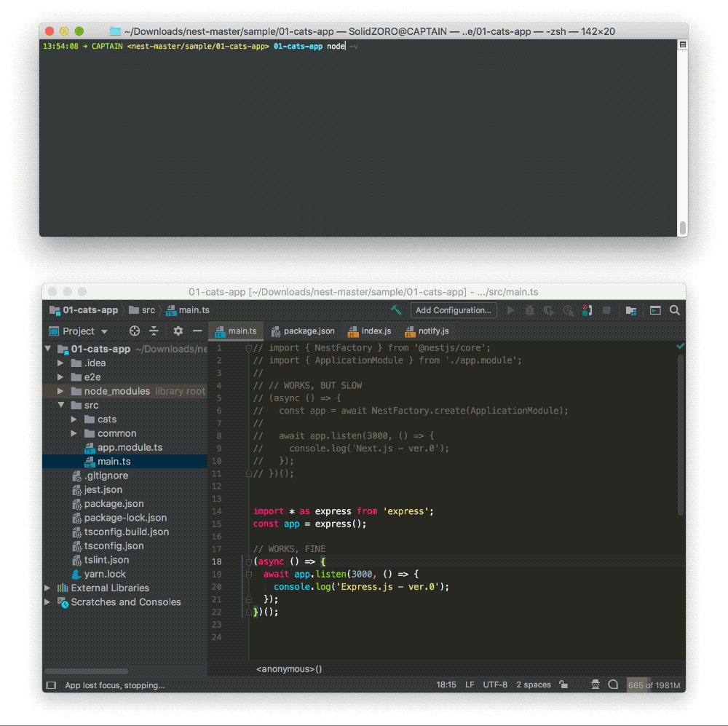
Task: Collapse the 01-cats-app root folder
Action: [x=48, y=348]
